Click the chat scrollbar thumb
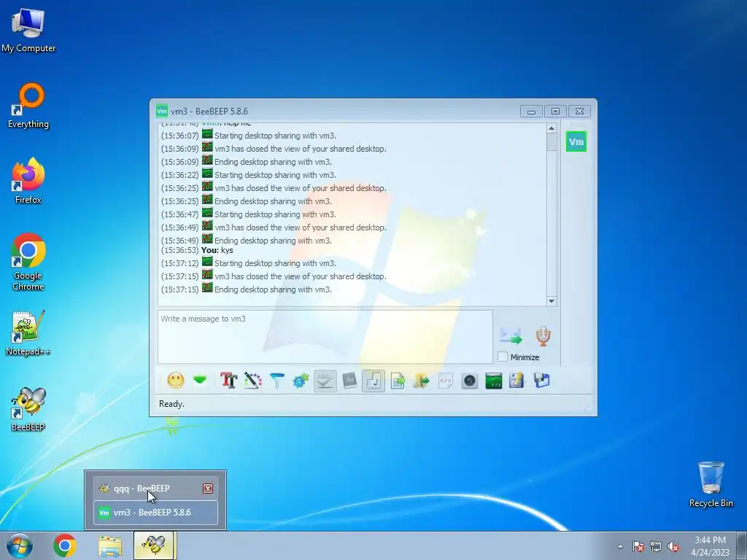747x560 pixels. pyautogui.click(x=551, y=142)
